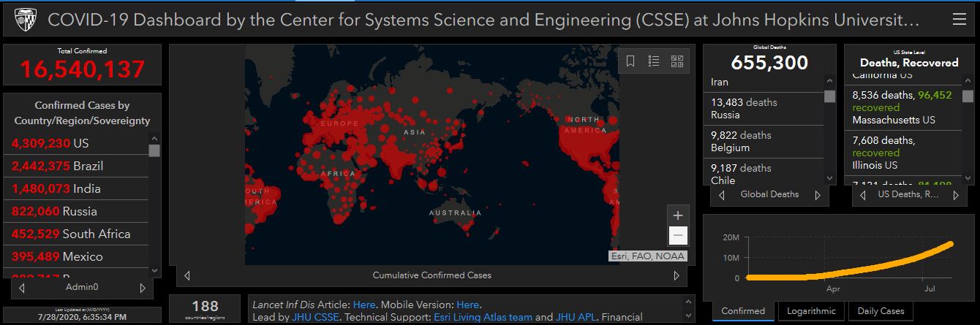Image resolution: width=980 pixels, height=325 pixels.
Task: Zoom out on the map
Action: tap(678, 235)
